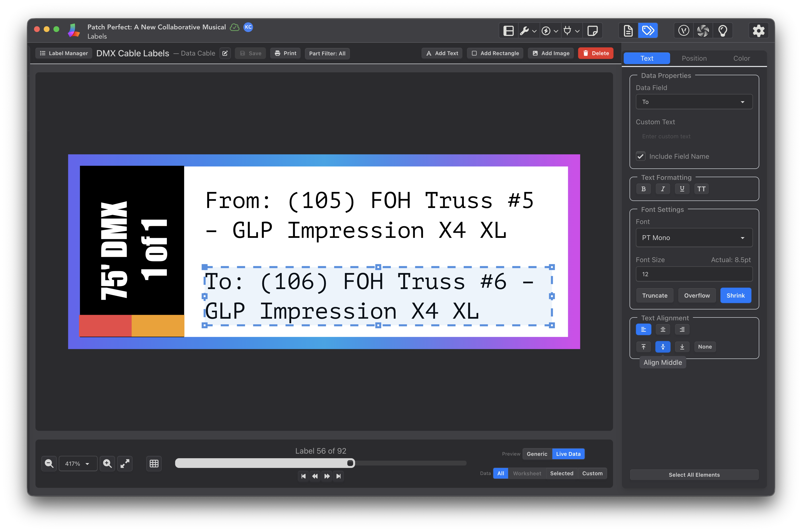Toggle italic text formatting
Viewport: 802px width, 532px height.
(662, 189)
